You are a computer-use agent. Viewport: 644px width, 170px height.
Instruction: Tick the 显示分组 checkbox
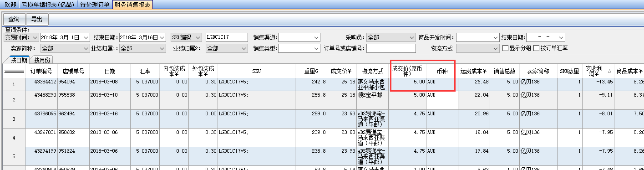click(505, 48)
